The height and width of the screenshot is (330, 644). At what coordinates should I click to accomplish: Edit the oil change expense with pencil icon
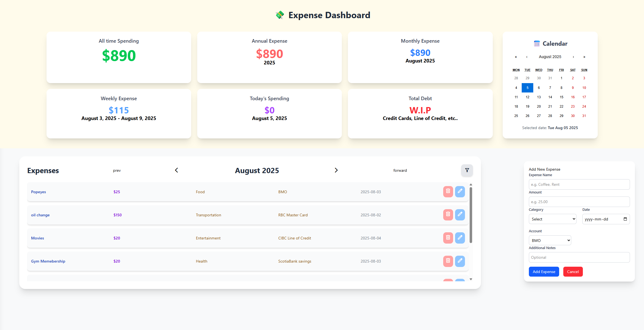460,215
